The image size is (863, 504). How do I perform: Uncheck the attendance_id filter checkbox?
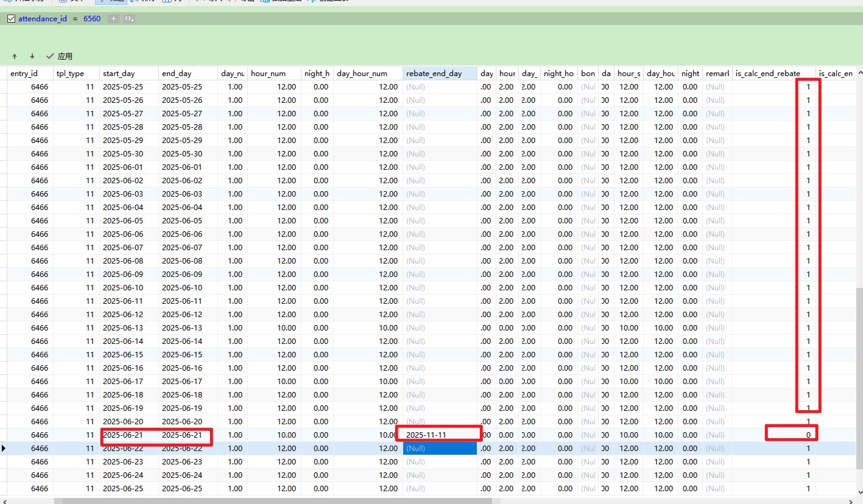click(11, 19)
